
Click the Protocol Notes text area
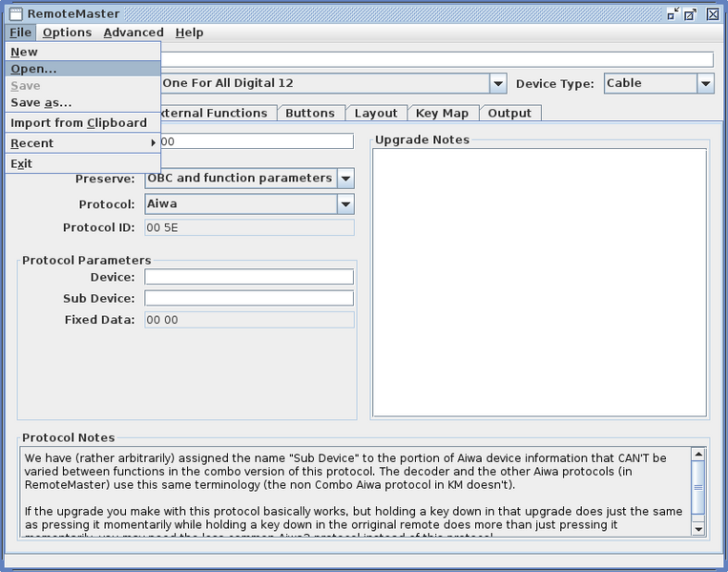[356, 492]
